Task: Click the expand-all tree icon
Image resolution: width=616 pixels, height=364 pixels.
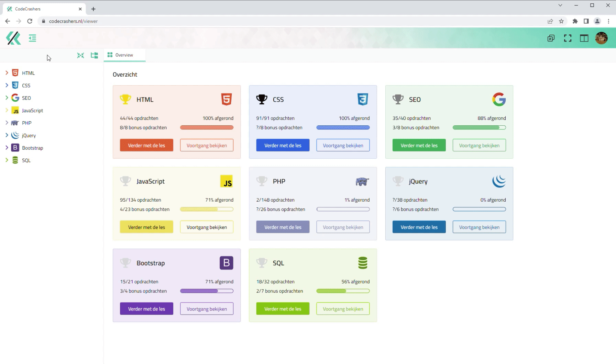Action: pyautogui.click(x=94, y=55)
